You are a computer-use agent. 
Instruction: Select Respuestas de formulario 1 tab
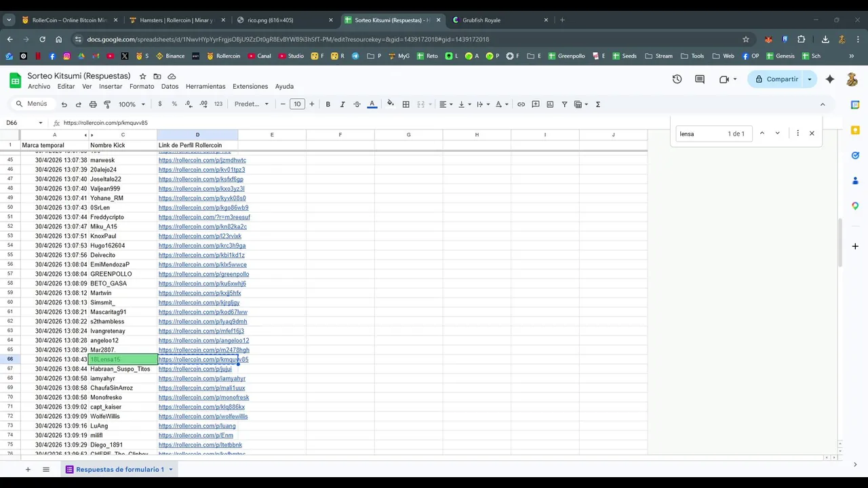point(120,469)
